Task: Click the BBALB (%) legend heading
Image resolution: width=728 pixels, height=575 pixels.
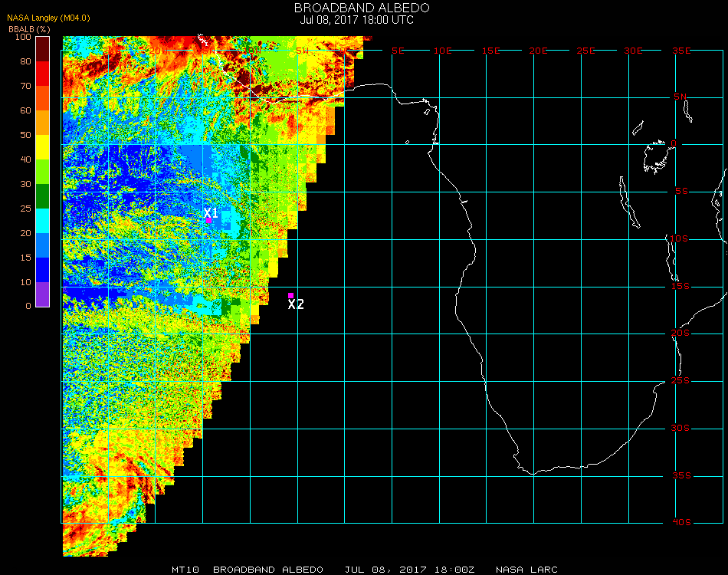Action: point(29,28)
